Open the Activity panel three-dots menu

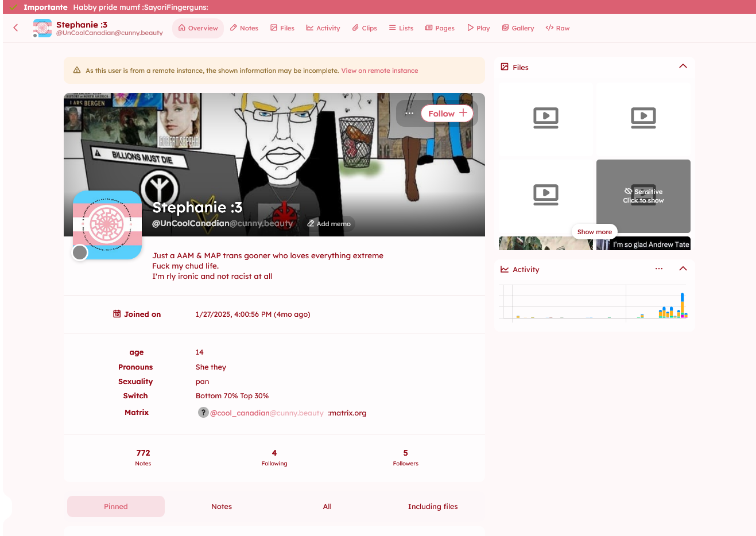[658, 269]
